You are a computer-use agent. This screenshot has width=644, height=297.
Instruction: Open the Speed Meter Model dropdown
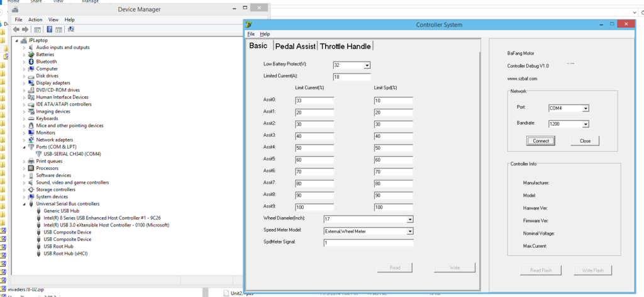point(410,232)
